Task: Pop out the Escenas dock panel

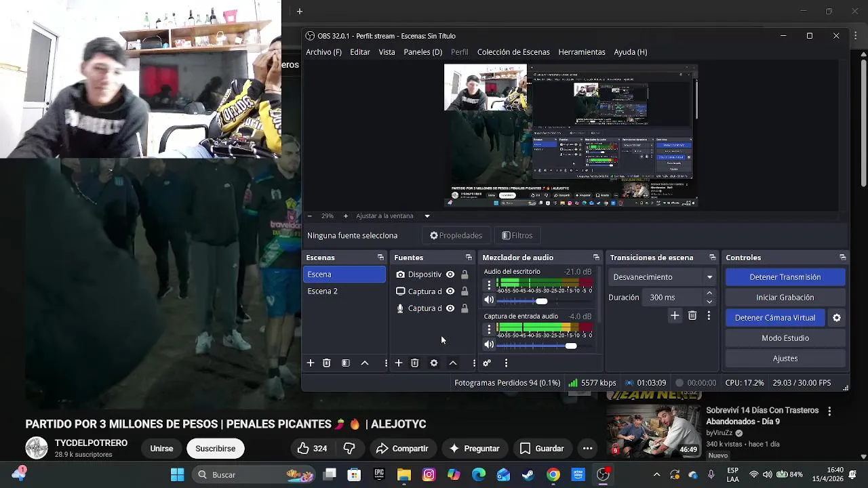Action: point(380,258)
